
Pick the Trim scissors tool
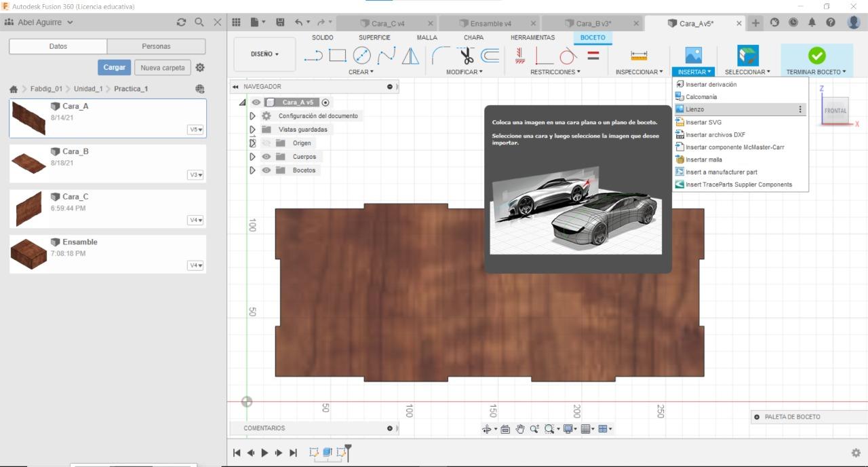466,56
